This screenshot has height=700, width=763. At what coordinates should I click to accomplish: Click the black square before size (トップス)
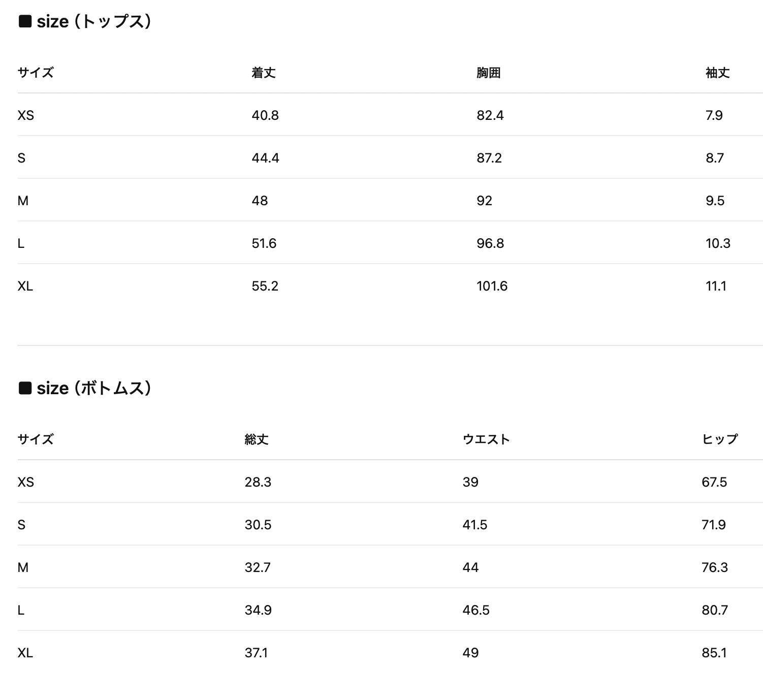tap(25, 21)
